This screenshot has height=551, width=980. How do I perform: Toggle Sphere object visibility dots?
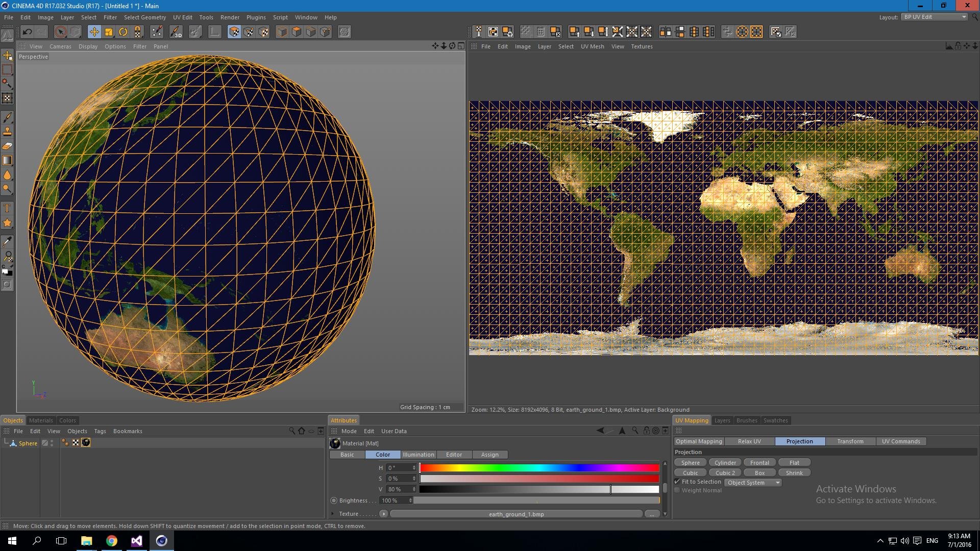52,443
